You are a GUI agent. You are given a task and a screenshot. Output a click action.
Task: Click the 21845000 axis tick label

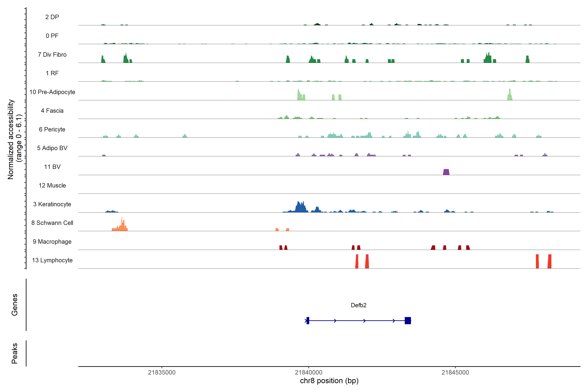click(455, 372)
